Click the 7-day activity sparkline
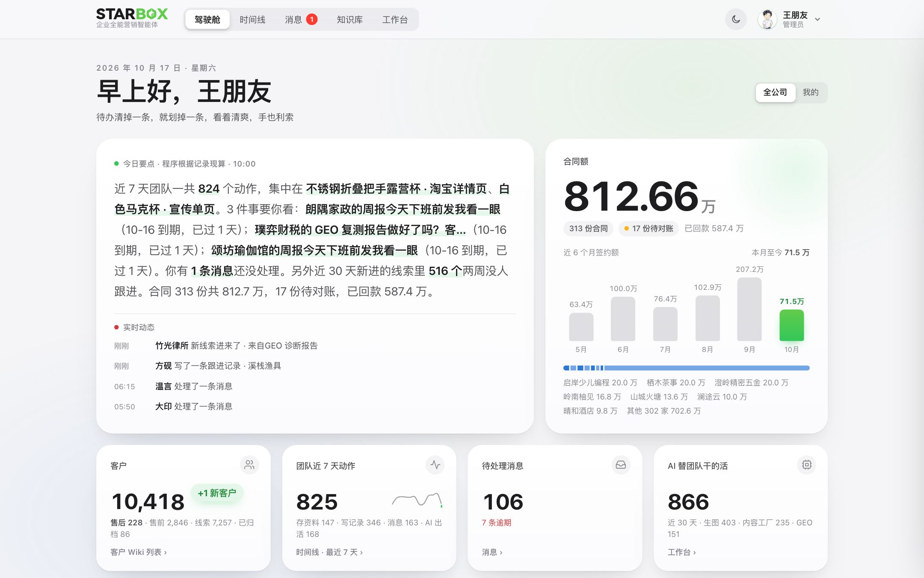924x578 pixels. point(417,500)
